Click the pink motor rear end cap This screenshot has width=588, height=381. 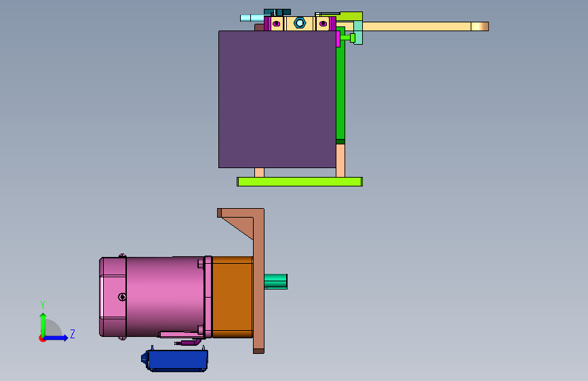point(113,297)
